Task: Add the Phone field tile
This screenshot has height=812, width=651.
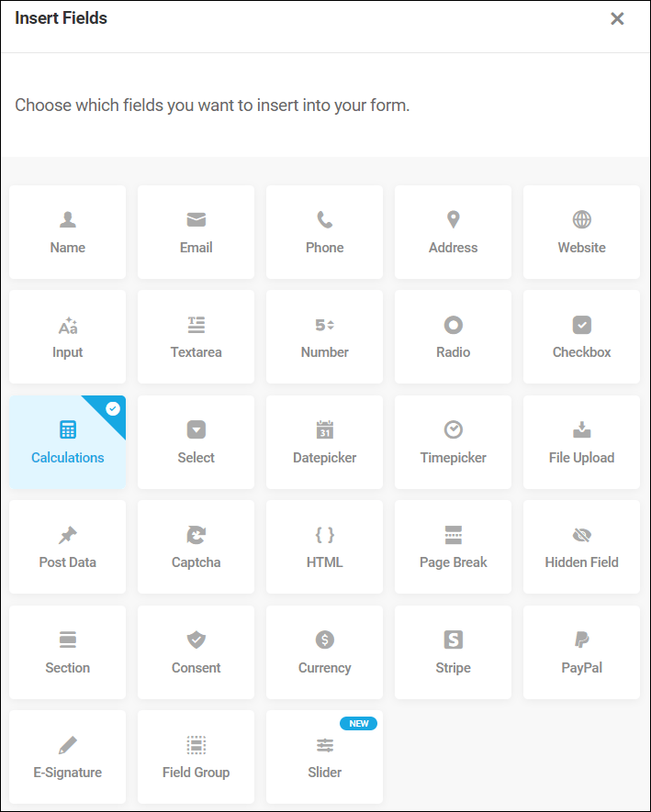Action: (324, 232)
